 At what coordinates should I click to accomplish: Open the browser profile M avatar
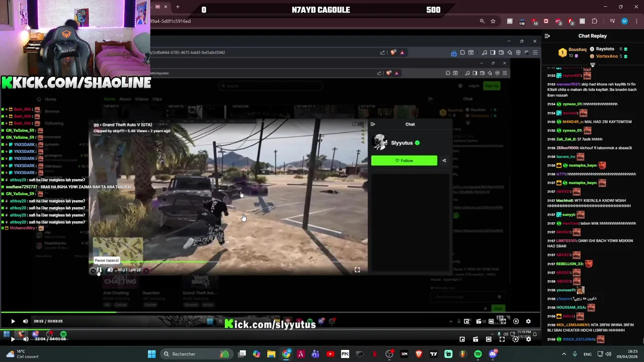pos(624,21)
